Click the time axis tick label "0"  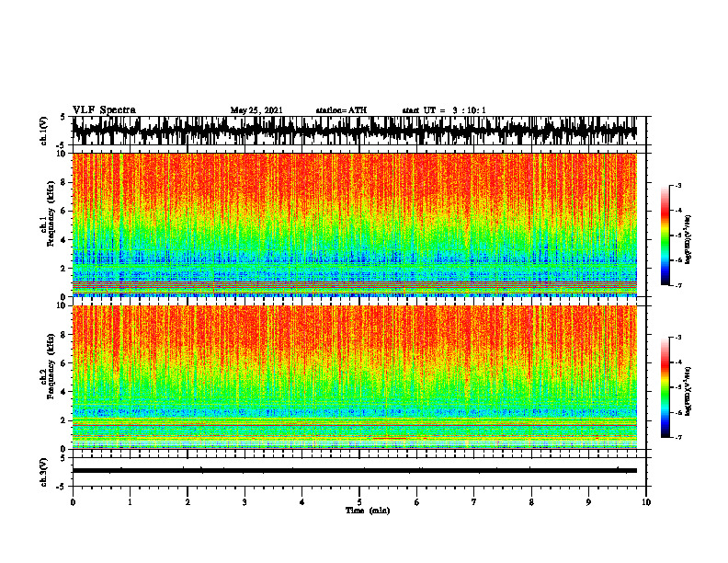tap(73, 502)
